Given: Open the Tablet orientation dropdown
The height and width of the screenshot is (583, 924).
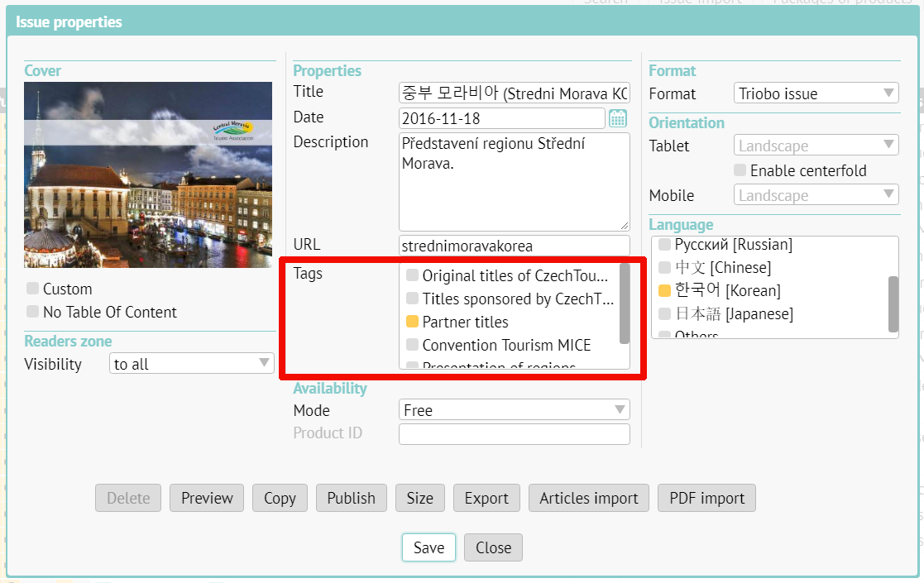Looking at the screenshot, I should point(816,145).
